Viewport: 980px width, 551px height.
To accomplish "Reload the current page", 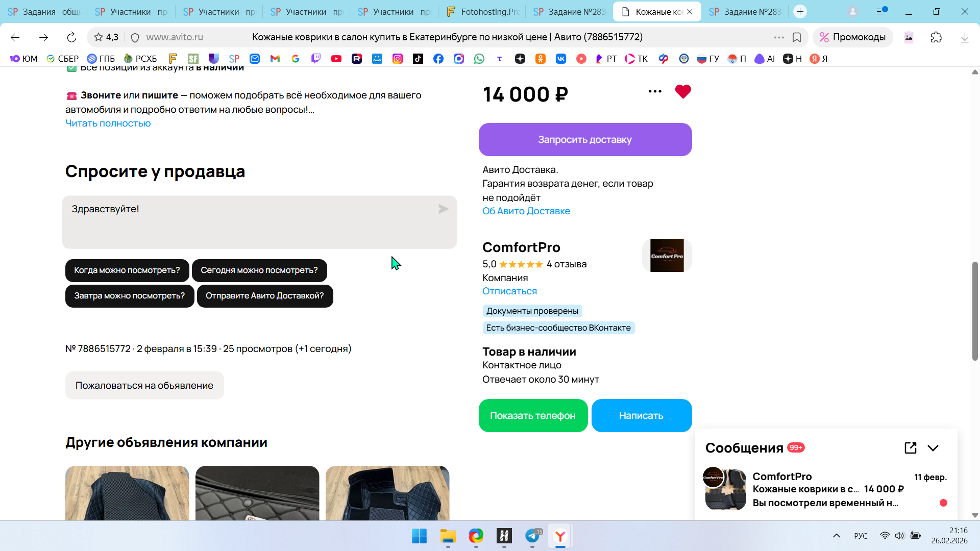I will (71, 37).
